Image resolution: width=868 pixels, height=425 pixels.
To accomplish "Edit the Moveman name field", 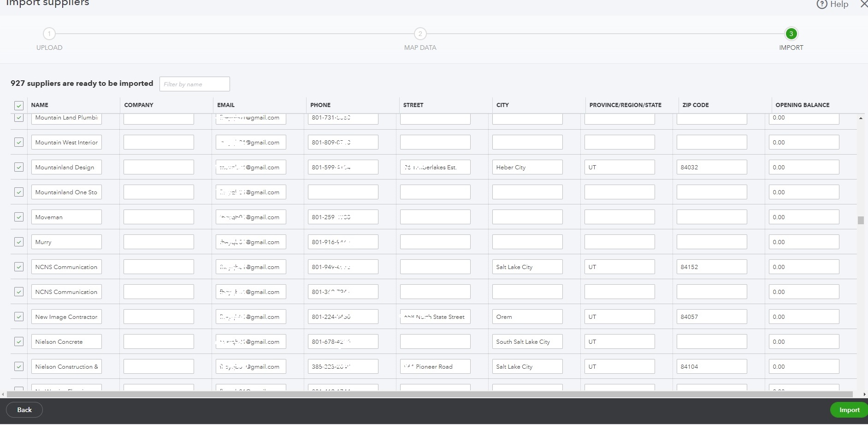I will click(66, 217).
